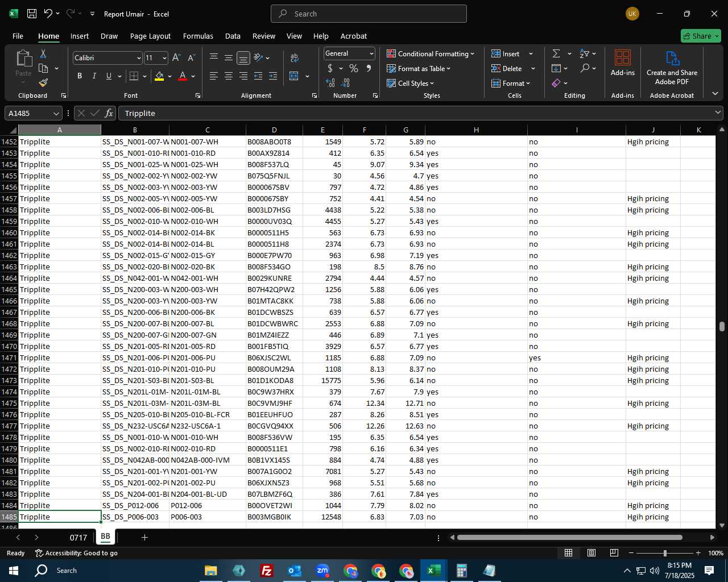Click the Save icon in title bar
The image size is (728, 582).
pos(32,14)
